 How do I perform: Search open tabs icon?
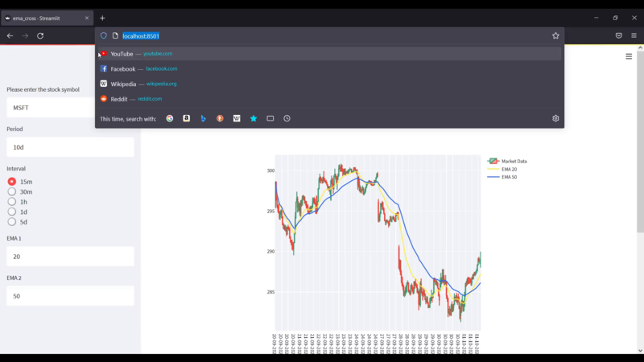pos(270,118)
